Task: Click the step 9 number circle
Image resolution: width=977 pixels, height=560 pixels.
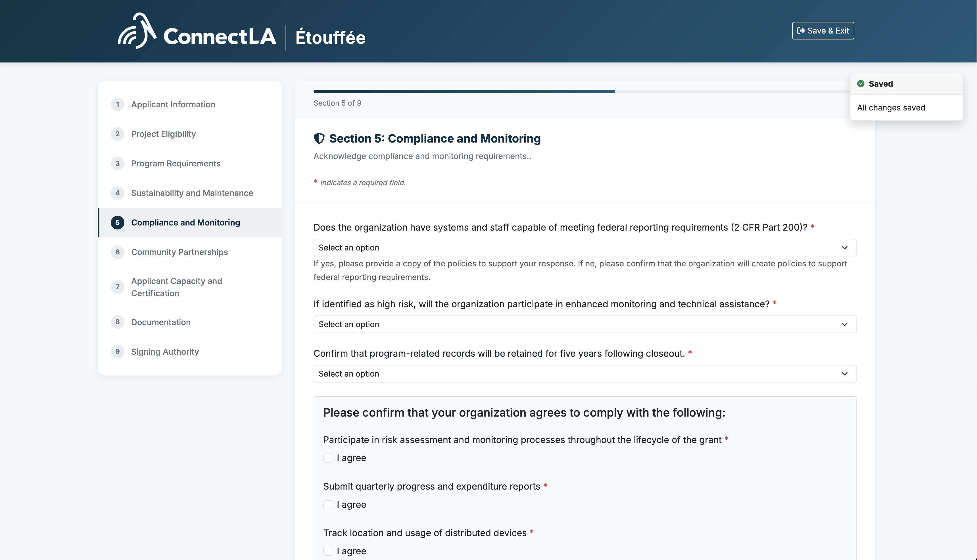Action: [x=117, y=352]
